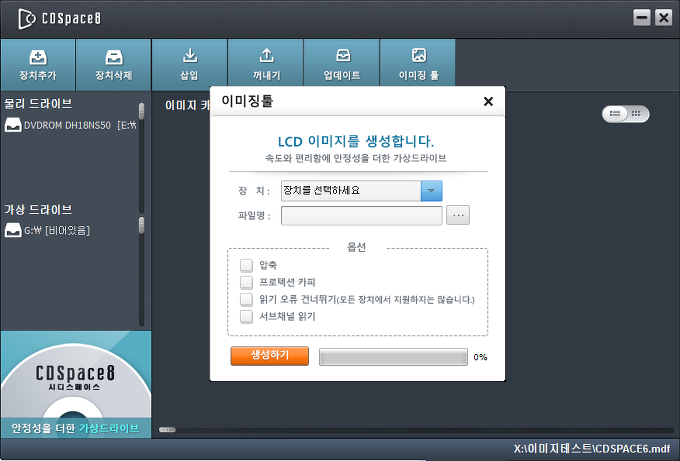Viewport: 680px width, 461px height.
Task: Click the 삽입 (insert) toolbar button
Action: [x=190, y=65]
